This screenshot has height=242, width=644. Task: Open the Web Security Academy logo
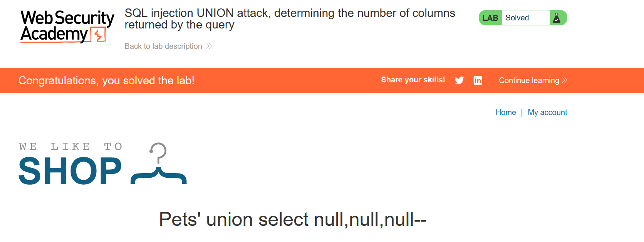(67, 26)
